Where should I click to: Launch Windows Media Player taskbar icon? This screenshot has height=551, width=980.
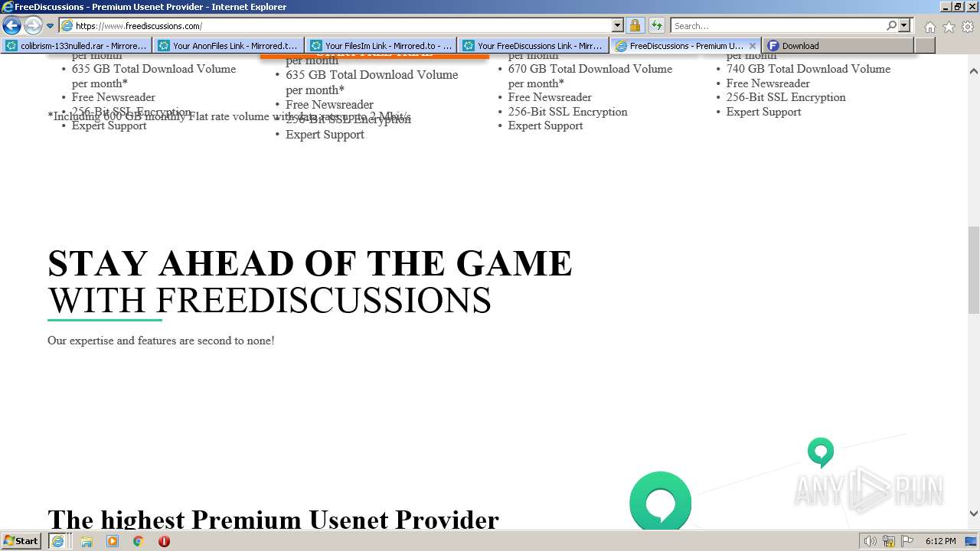113,541
